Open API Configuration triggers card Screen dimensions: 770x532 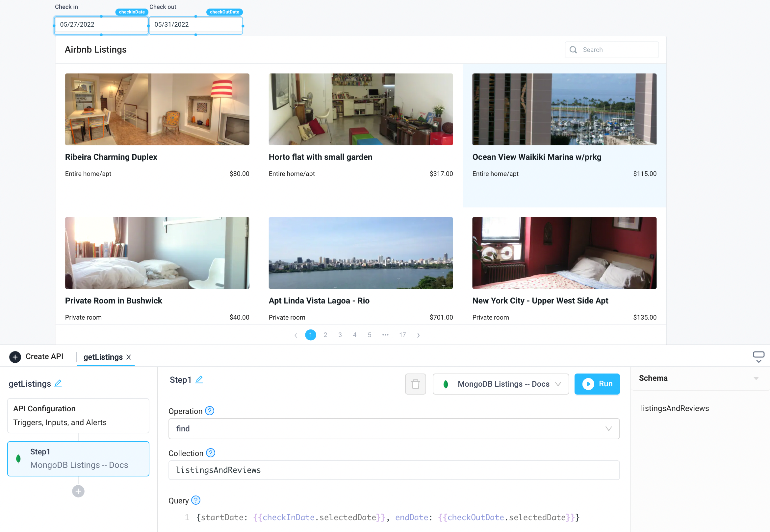tap(78, 415)
